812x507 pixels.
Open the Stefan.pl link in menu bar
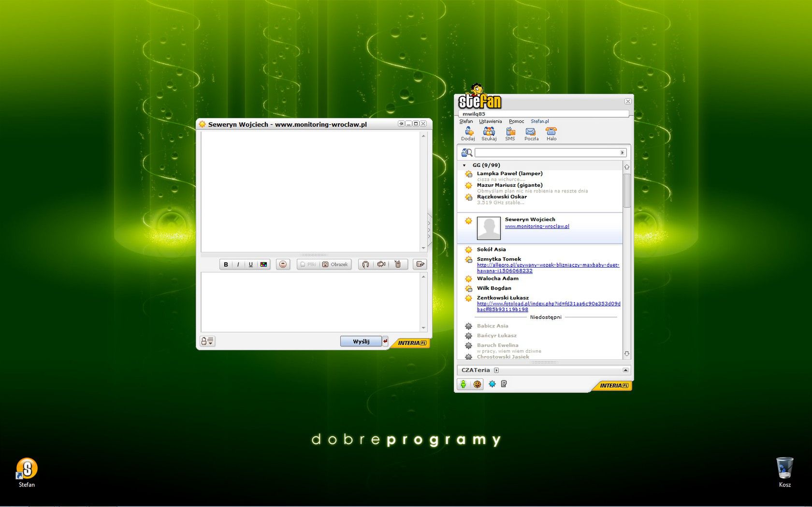coord(539,121)
